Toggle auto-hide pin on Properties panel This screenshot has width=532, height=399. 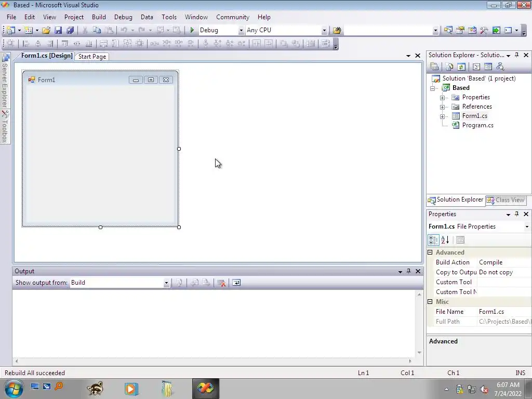coord(517,214)
